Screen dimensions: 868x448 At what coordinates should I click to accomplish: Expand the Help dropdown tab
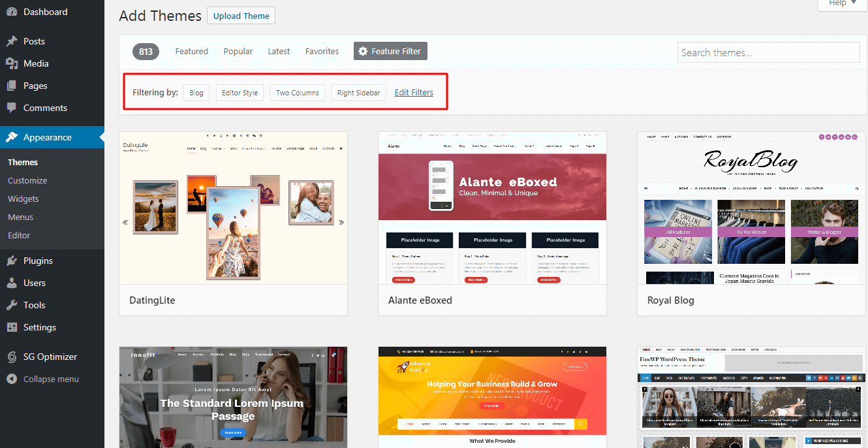point(843,3)
